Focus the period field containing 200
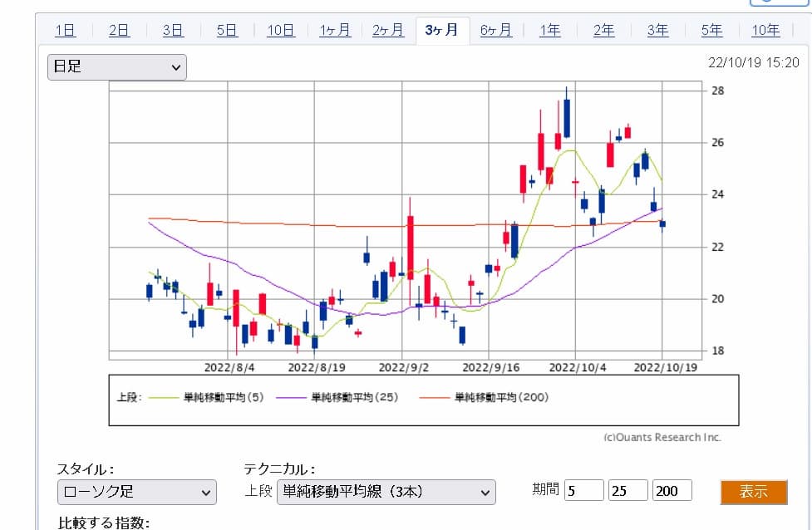Screen dimensions: 812x530 tap(672, 491)
